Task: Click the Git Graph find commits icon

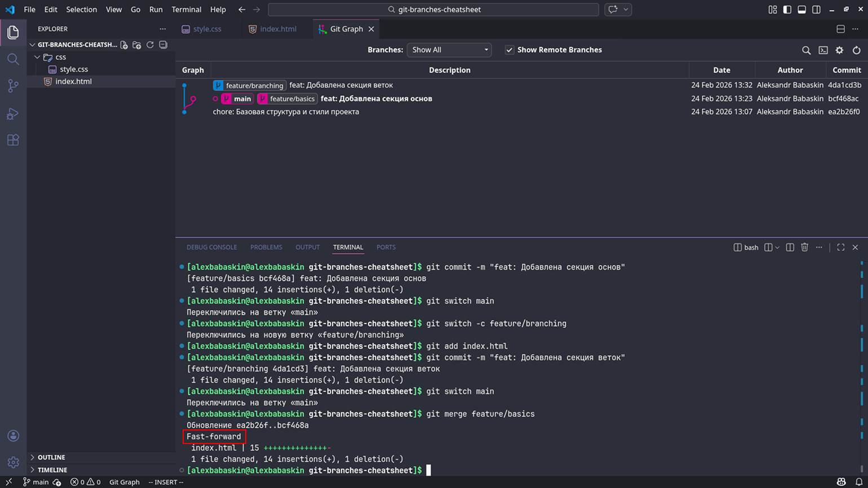Action: (x=806, y=50)
